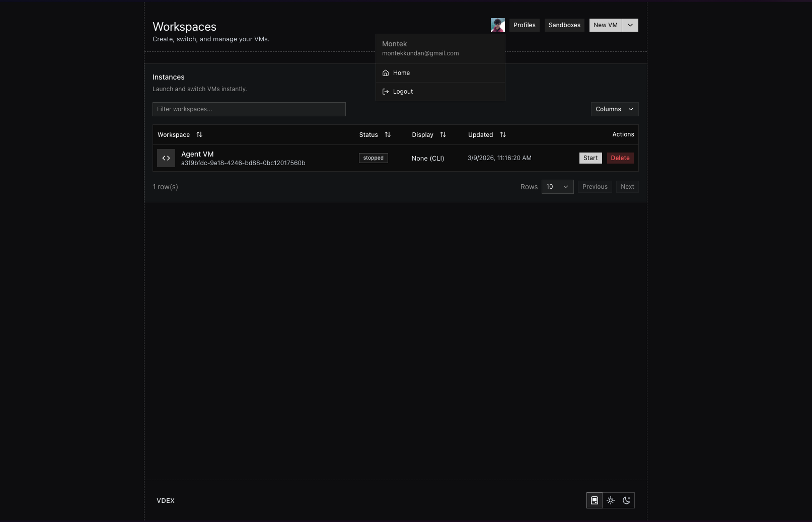Click the 3/9/2026, 11:16:20 AM timestamp
Viewport: 812px width, 522px height.
click(499, 158)
